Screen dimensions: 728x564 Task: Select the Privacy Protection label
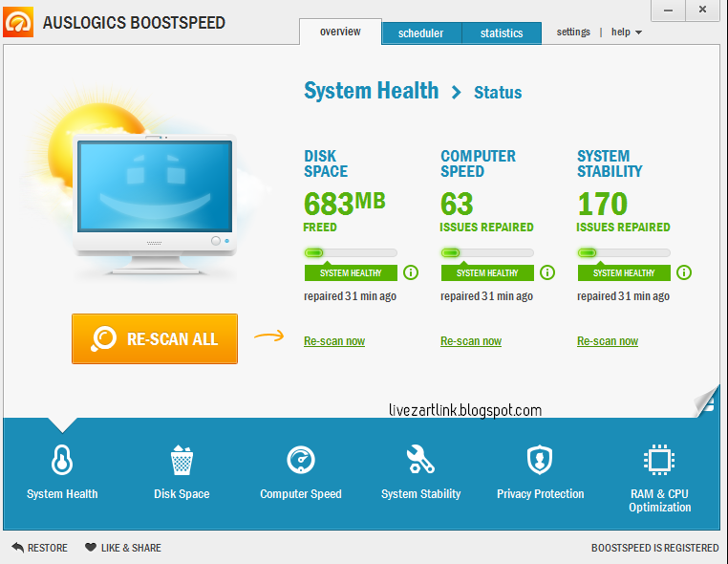pyautogui.click(x=541, y=494)
